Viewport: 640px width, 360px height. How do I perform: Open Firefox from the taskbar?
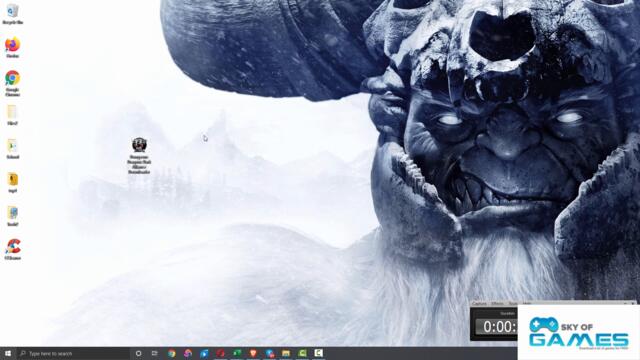[x=188, y=353]
